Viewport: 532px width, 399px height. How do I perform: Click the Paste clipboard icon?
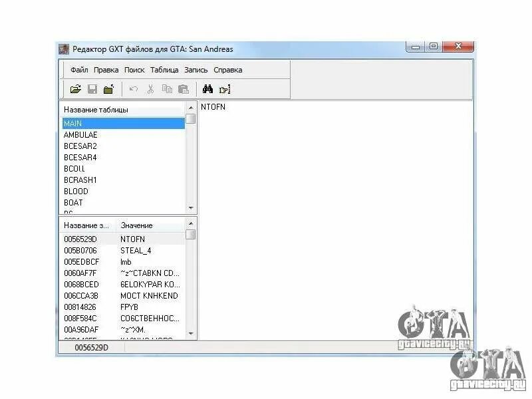click(184, 89)
